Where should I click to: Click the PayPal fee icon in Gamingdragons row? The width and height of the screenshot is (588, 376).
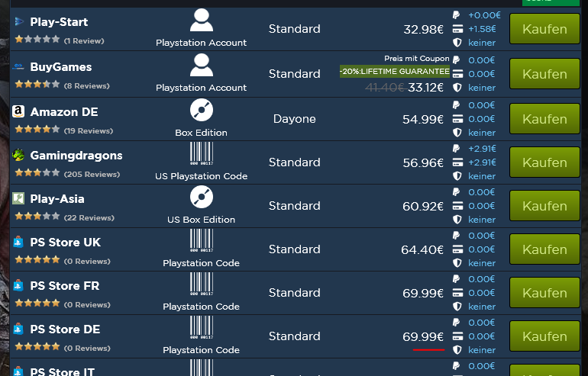tap(457, 149)
